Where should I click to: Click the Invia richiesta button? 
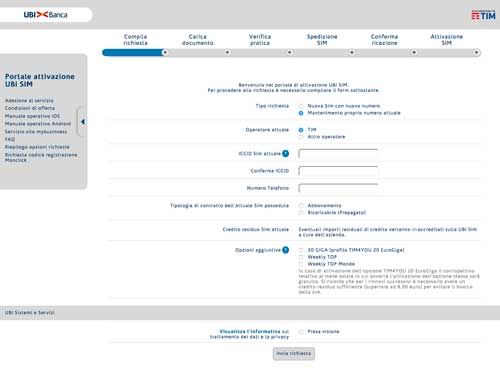(x=294, y=354)
